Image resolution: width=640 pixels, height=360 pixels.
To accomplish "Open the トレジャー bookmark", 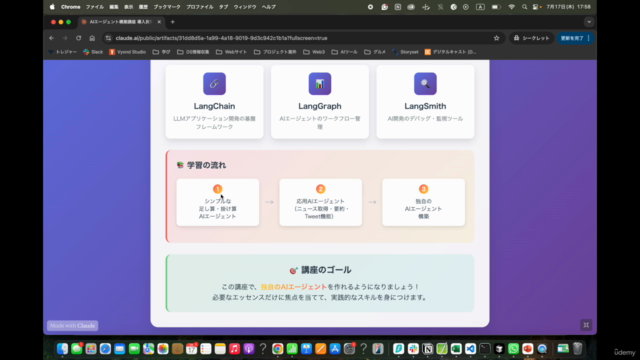I will (62, 52).
